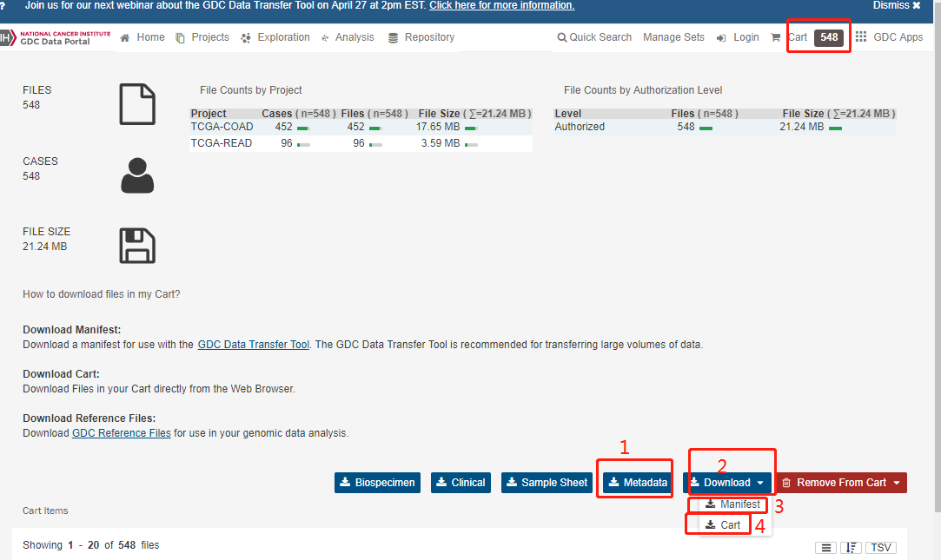Open the GDC Data Transfer Tool link

click(253, 345)
